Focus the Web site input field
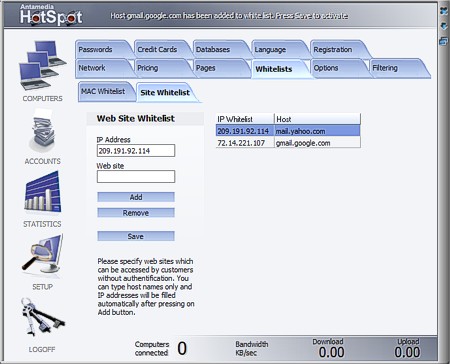 tap(136, 177)
